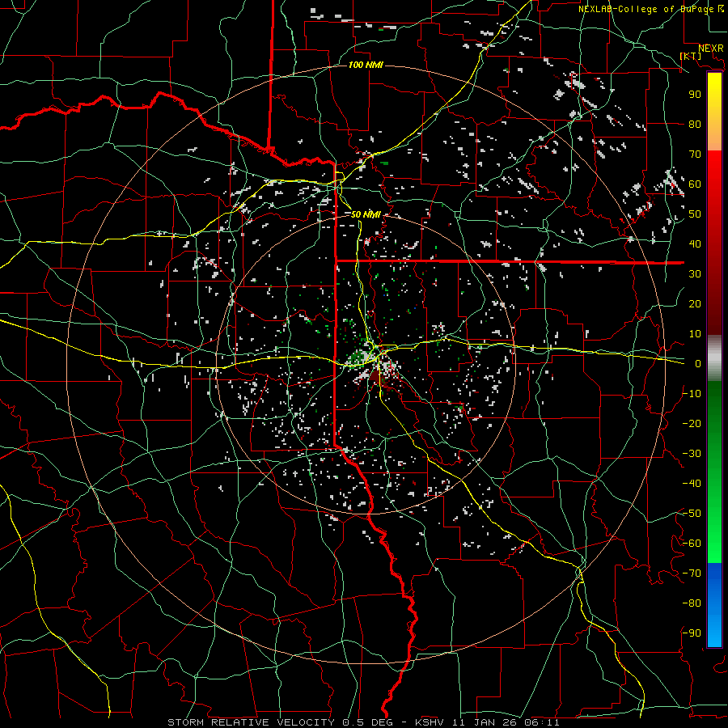Click the 80 value on the velocity scale
The width and height of the screenshot is (728, 728).
(x=695, y=125)
